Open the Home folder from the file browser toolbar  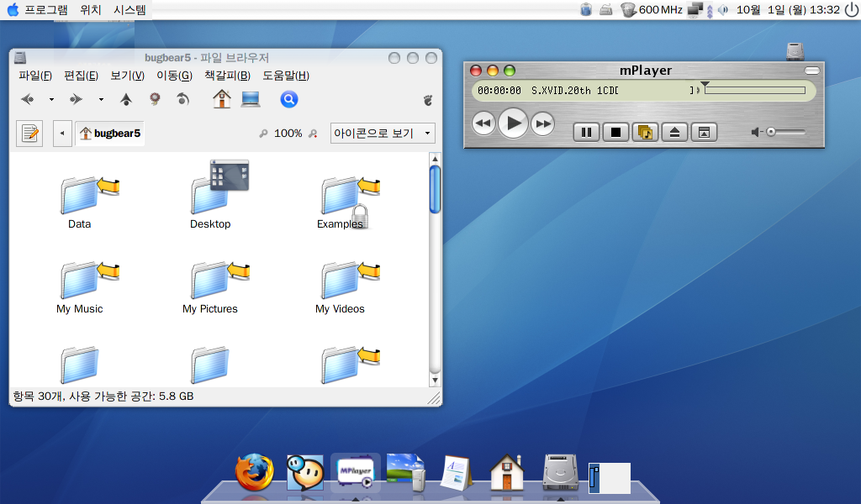[222, 99]
